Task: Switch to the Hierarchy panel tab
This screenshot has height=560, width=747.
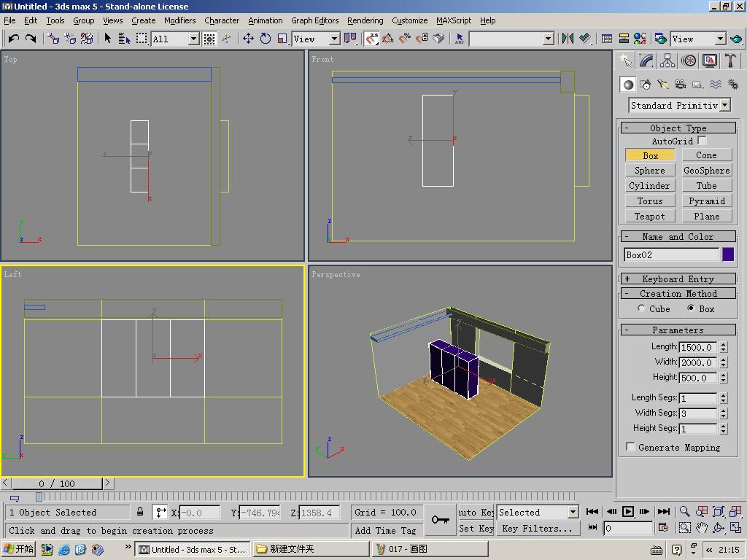Action: click(x=667, y=61)
